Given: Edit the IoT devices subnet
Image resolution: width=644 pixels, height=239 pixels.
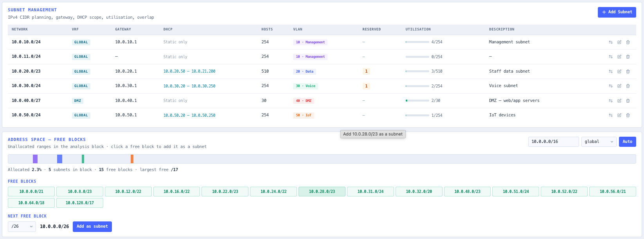Looking at the screenshot, I should click(619, 115).
